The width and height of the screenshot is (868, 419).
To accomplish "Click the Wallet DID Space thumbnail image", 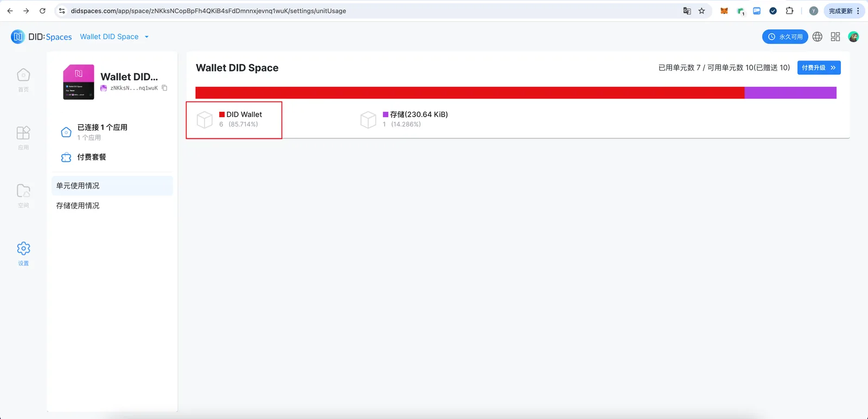I will [79, 82].
